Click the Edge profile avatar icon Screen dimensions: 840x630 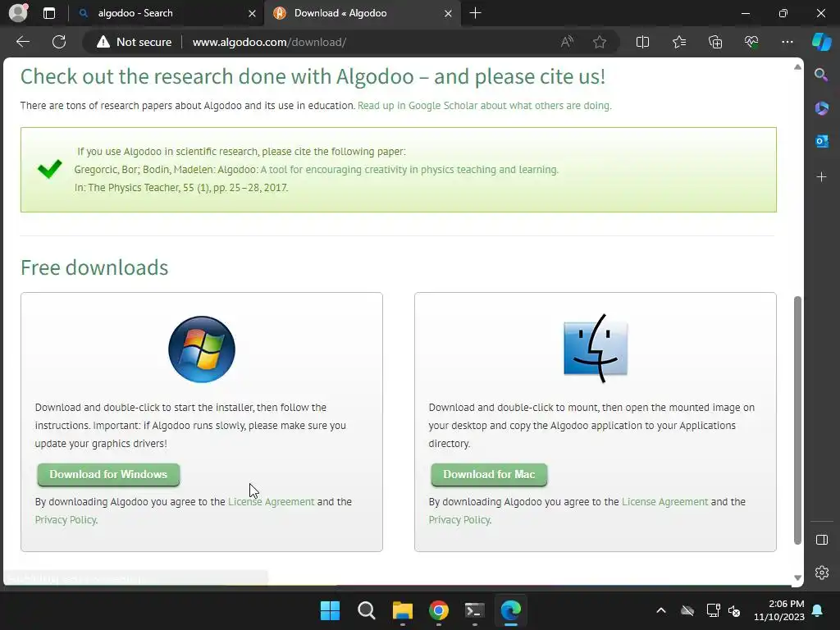click(18, 13)
